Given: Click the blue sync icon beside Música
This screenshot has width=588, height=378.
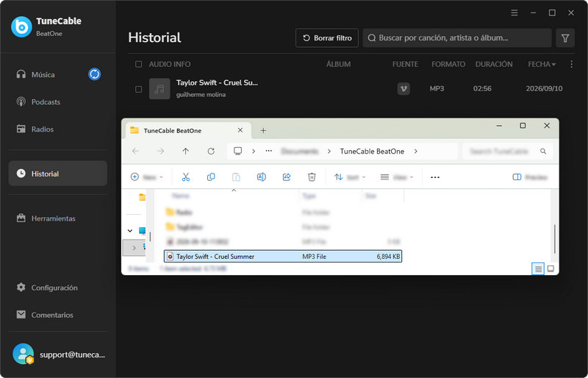Looking at the screenshot, I should pyautogui.click(x=95, y=74).
